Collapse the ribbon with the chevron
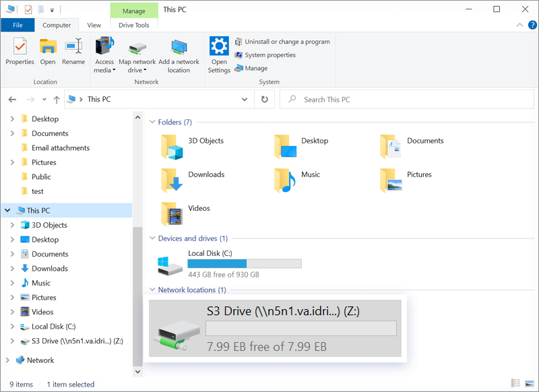This screenshot has height=392, width=539. [x=519, y=25]
